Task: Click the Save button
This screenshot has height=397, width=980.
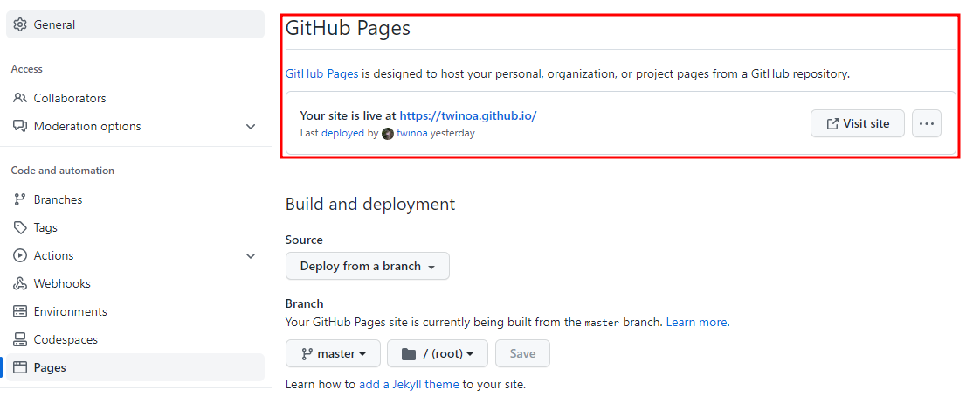Action: coord(522,354)
